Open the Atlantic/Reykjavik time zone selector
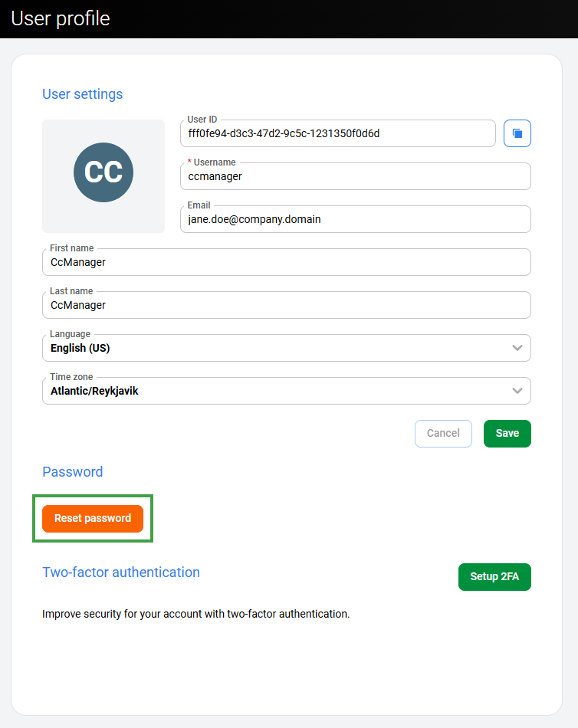The width and height of the screenshot is (578, 728). click(x=276, y=391)
